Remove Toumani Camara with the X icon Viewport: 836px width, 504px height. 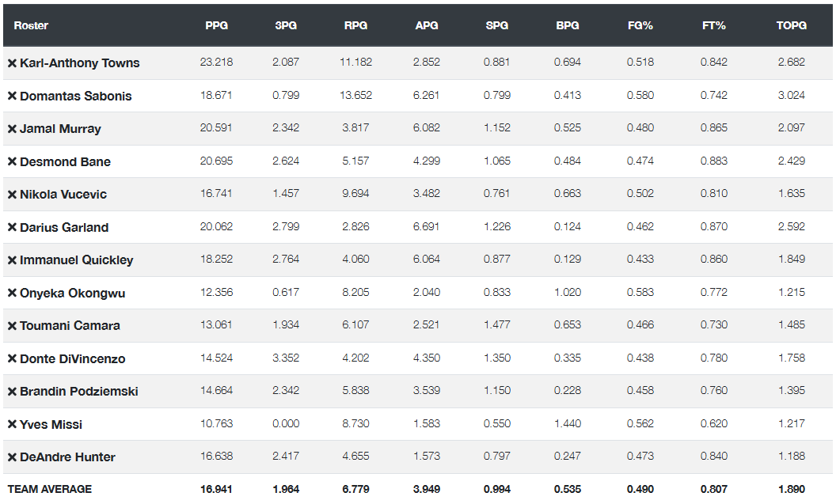(x=12, y=326)
